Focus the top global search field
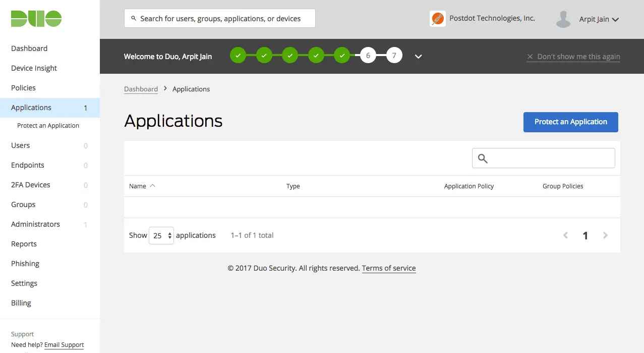This screenshot has height=353, width=644. pos(220,18)
